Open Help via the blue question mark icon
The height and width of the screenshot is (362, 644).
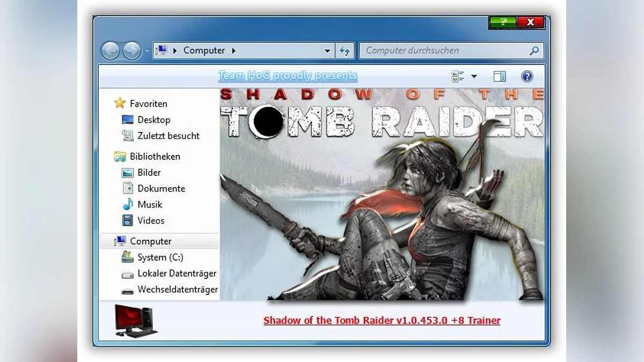527,76
